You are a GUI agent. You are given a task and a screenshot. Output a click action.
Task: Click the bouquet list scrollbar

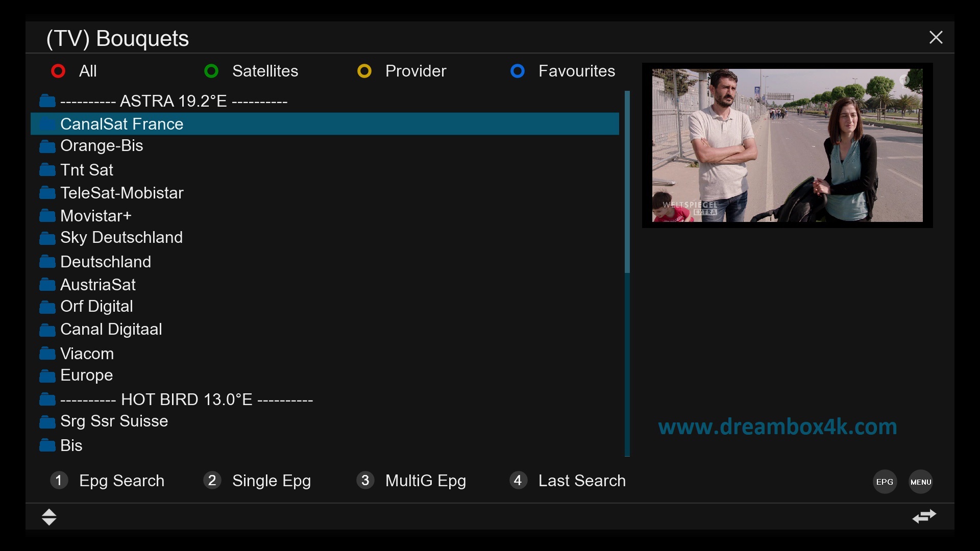(627, 273)
